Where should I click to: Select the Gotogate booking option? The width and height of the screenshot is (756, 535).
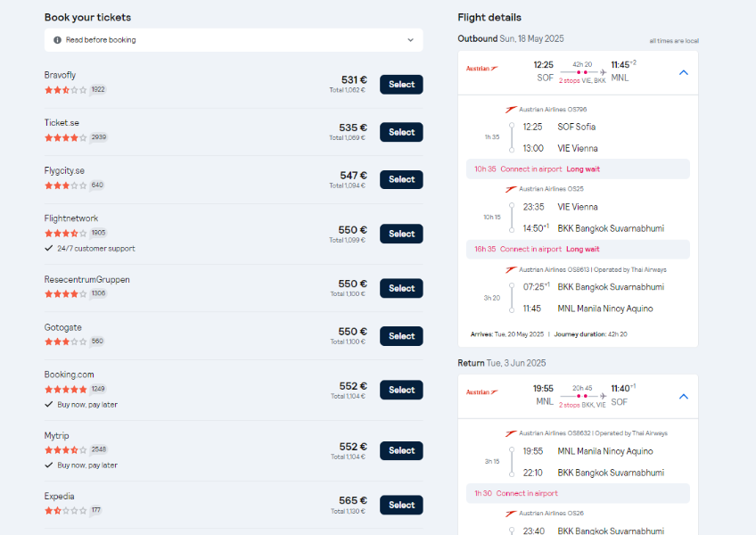[x=401, y=336]
